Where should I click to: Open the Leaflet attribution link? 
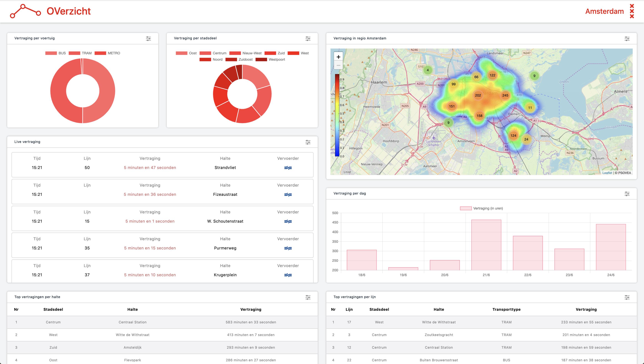point(607,173)
